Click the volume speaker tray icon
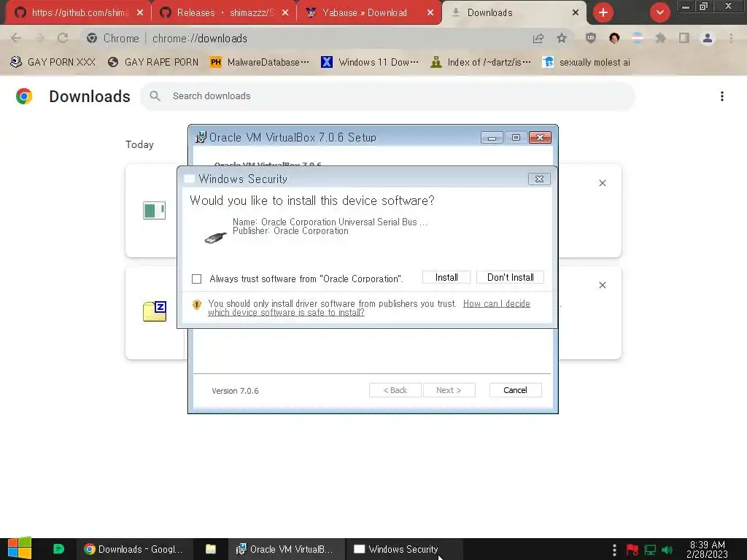Viewport: 747px width, 560px height. (667, 550)
